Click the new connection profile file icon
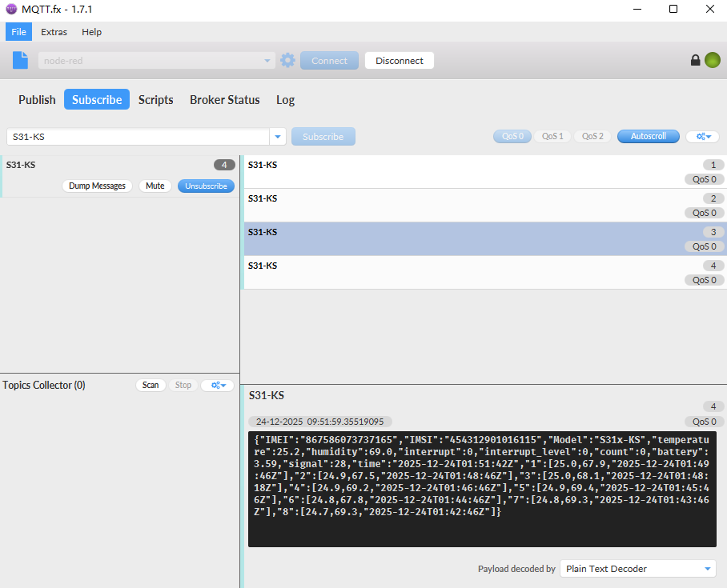727x588 pixels. pyautogui.click(x=20, y=60)
